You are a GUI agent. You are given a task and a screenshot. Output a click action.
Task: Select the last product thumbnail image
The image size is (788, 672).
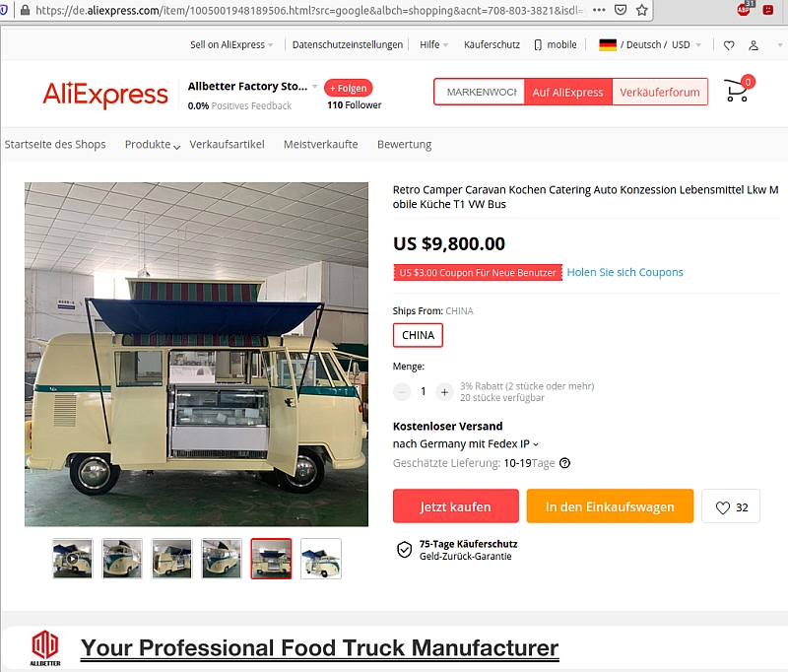pos(321,559)
